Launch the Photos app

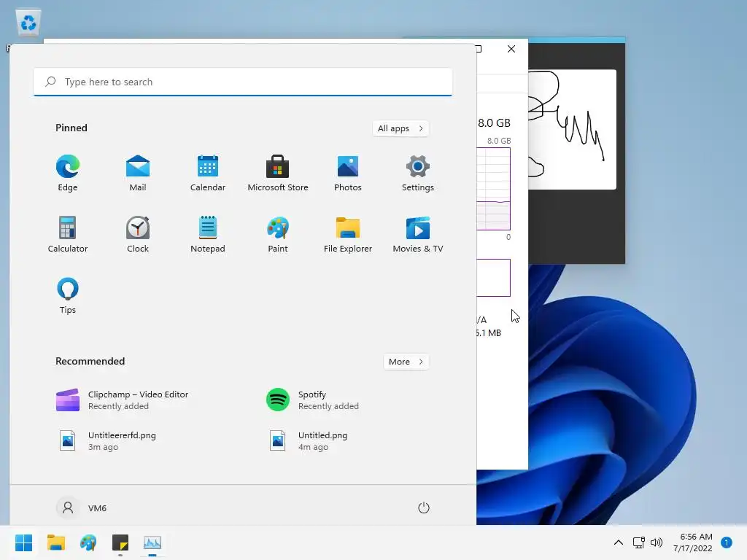pos(348,173)
